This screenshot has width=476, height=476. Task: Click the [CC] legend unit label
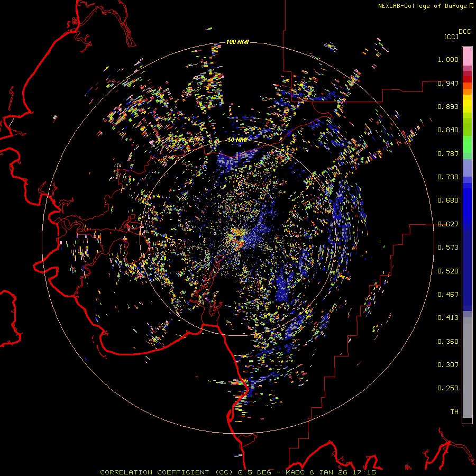coord(451,36)
